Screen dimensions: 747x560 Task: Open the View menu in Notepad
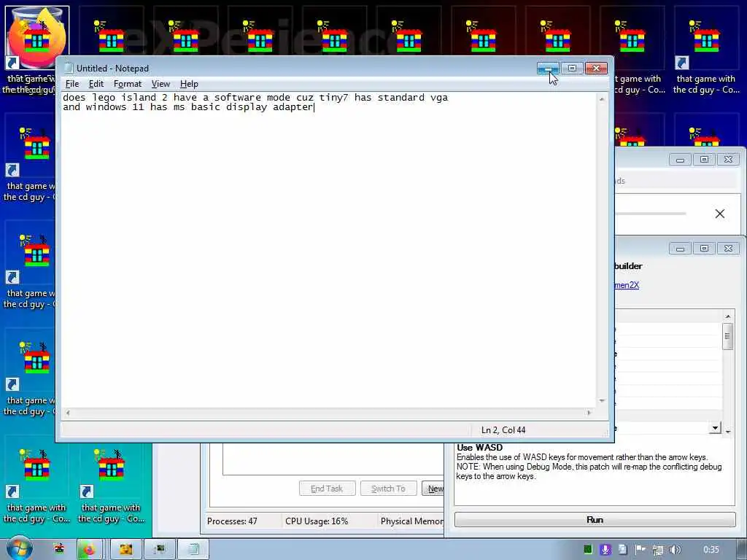coord(160,84)
